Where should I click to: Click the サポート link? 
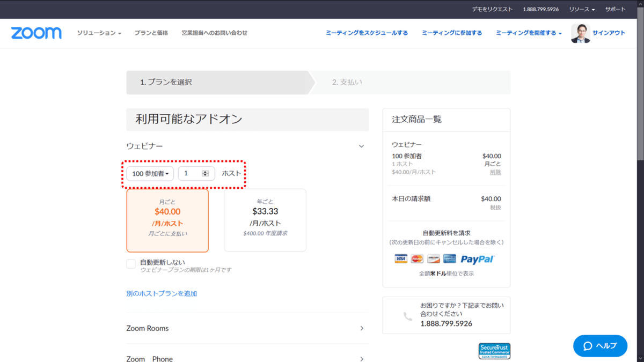click(x=616, y=10)
